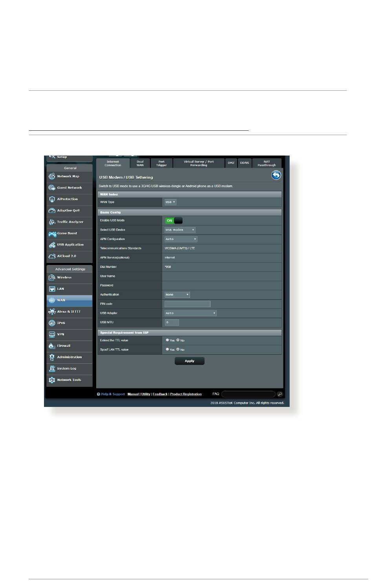Select Yes for Extend the TTL value
The height and width of the screenshot is (588, 373).
[x=167, y=340]
